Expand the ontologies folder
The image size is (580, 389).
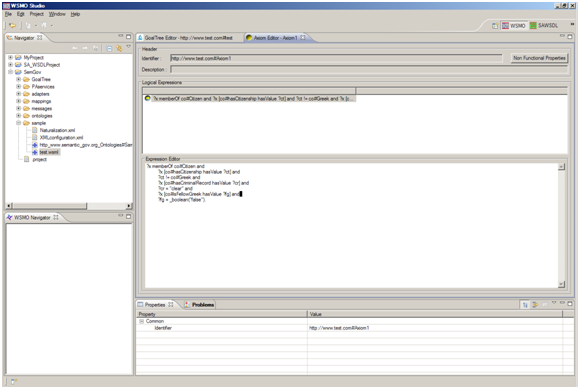coord(18,116)
